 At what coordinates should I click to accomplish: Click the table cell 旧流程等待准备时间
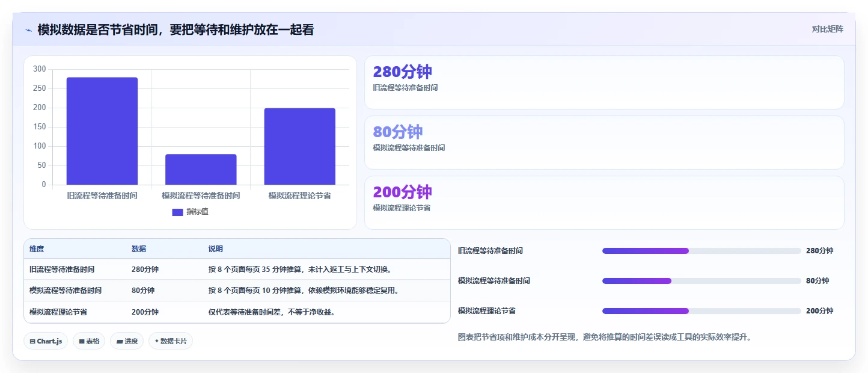(x=62, y=270)
